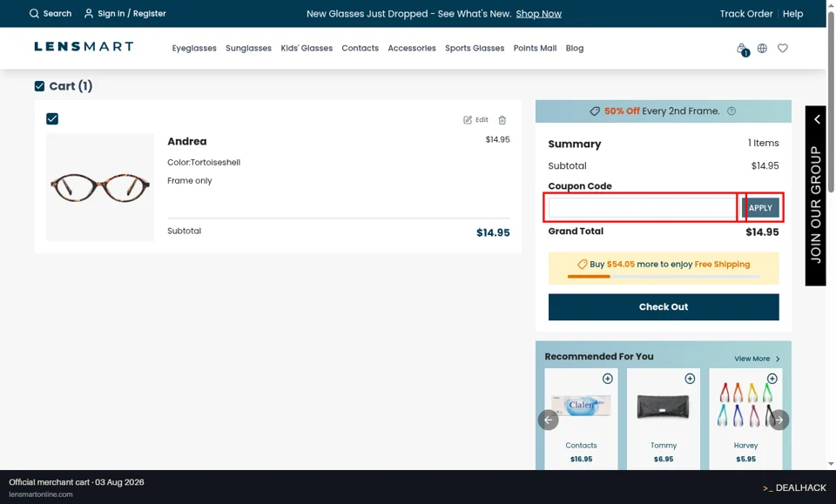Image resolution: width=836 pixels, height=504 pixels.
Task: Click the globe language icon
Action: click(x=763, y=49)
